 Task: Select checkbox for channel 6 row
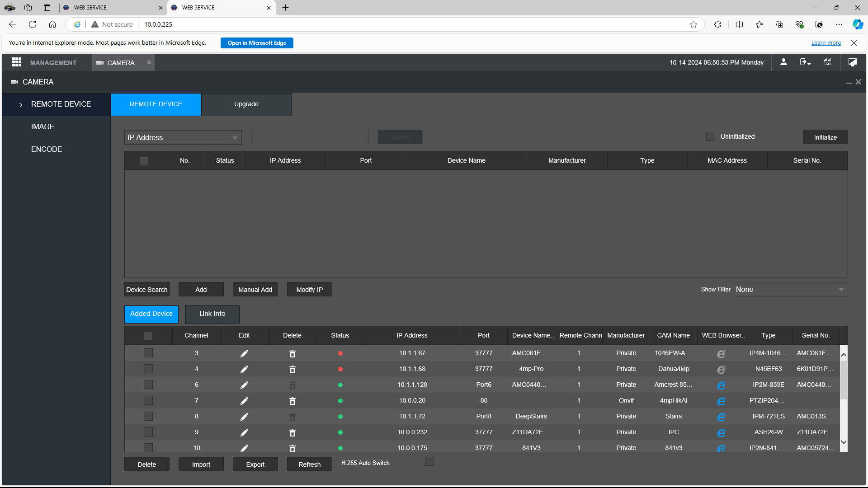(148, 385)
